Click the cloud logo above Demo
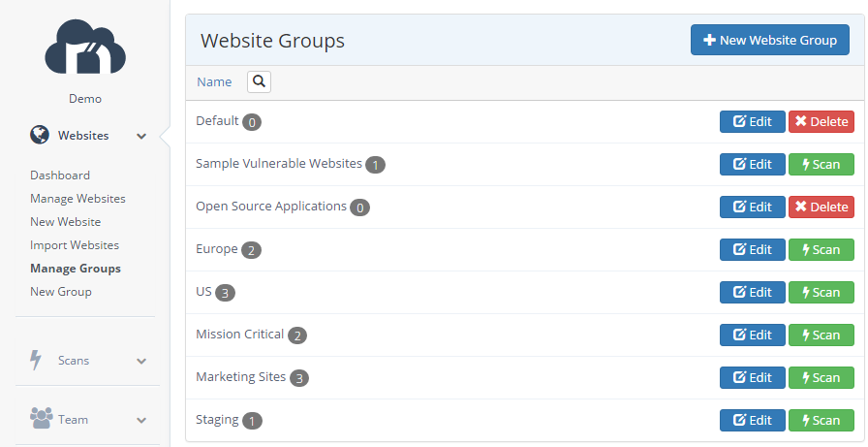The height and width of the screenshot is (447, 868). coord(85,47)
